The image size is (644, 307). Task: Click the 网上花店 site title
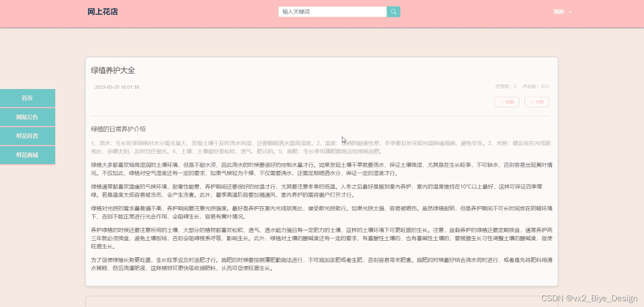pos(103,12)
